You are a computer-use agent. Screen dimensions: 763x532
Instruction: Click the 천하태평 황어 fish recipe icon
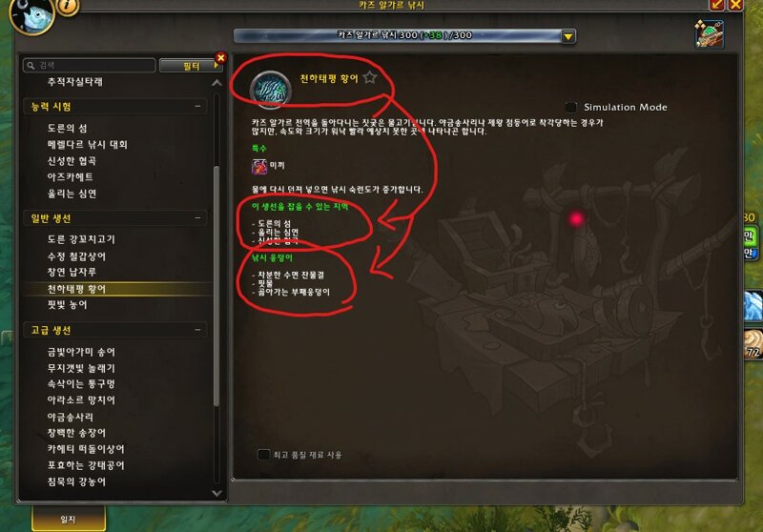271,89
